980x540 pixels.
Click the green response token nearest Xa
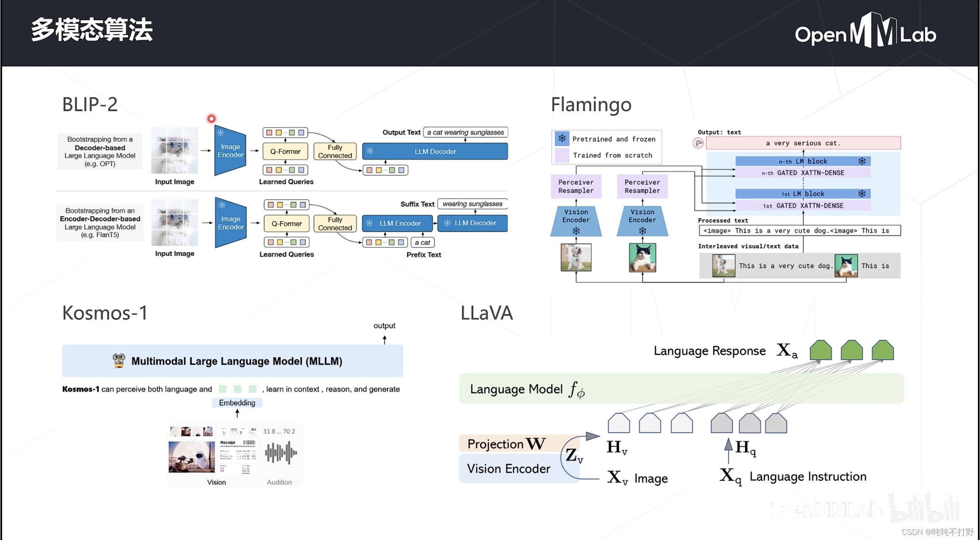[821, 350]
